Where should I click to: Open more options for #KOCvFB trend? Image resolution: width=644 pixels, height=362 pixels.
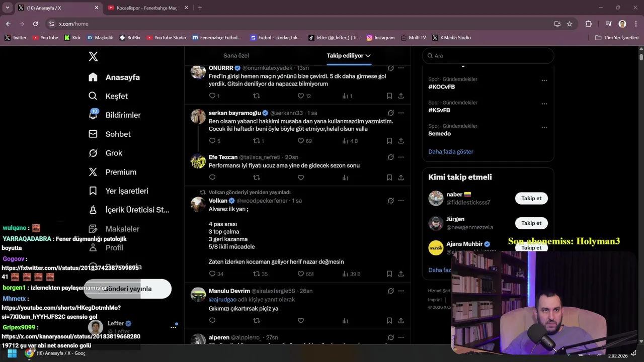[544, 80]
